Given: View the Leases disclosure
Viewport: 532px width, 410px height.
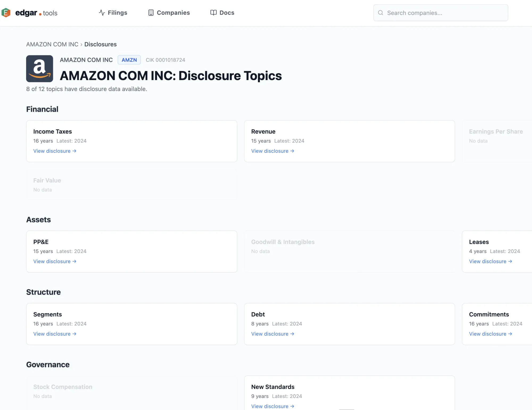Looking at the screenshot, I should point(490,261).
